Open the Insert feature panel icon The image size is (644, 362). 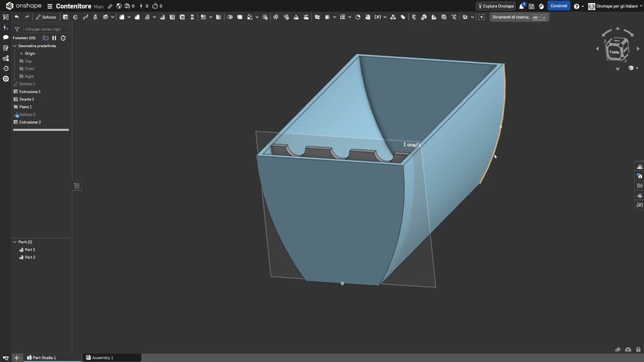point(6,28)
